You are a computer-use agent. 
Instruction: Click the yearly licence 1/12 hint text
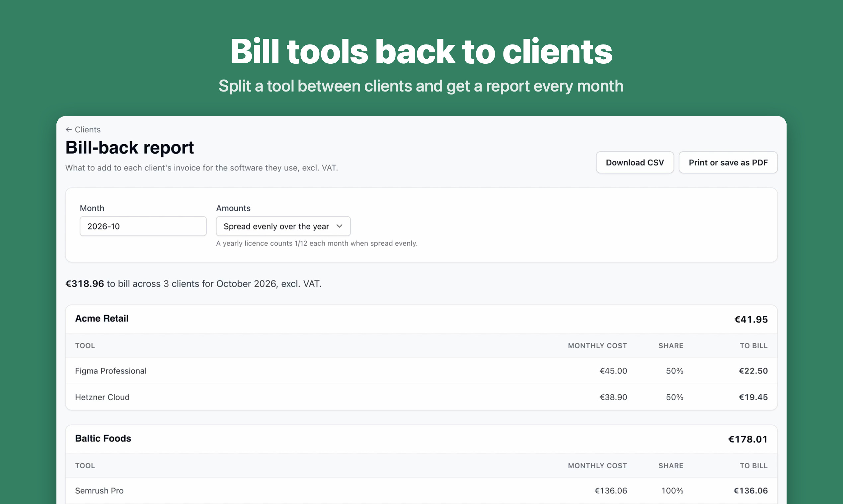click(317, 243)
